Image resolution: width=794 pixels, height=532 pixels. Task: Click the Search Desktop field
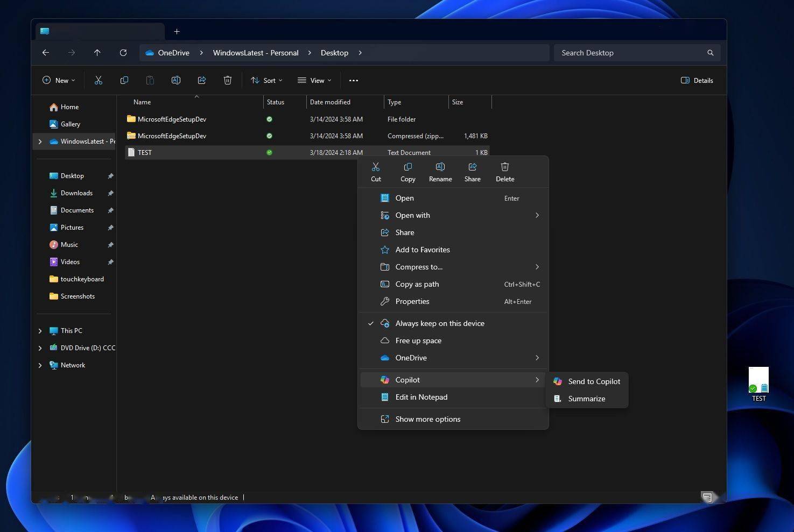[x=637, y=53]
